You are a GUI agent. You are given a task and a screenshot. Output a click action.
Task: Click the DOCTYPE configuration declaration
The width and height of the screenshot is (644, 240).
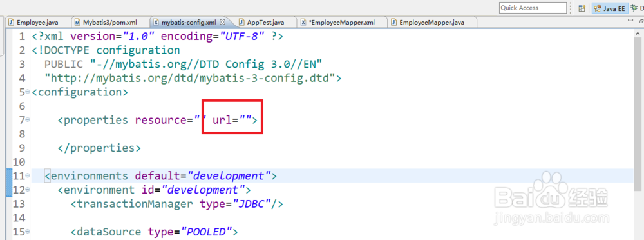coord(106,50)
